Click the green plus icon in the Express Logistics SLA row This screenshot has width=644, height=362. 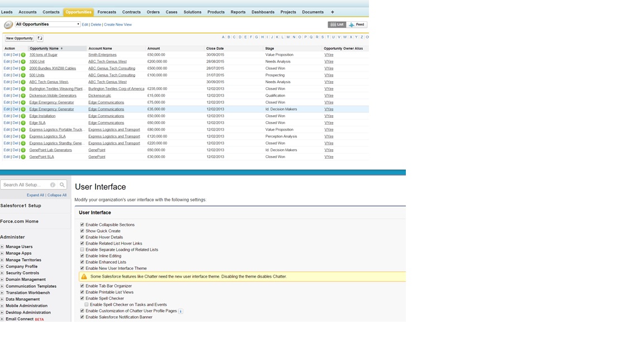click(23, 137)
